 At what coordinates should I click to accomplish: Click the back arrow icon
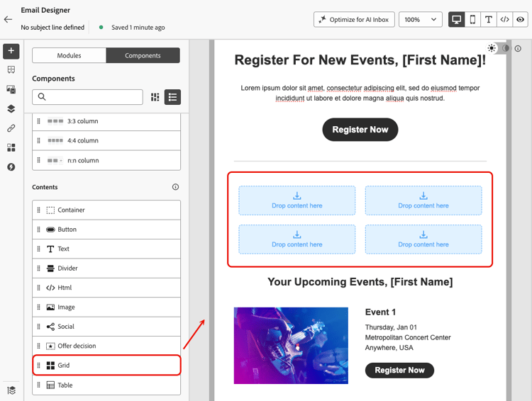(8, 19)
